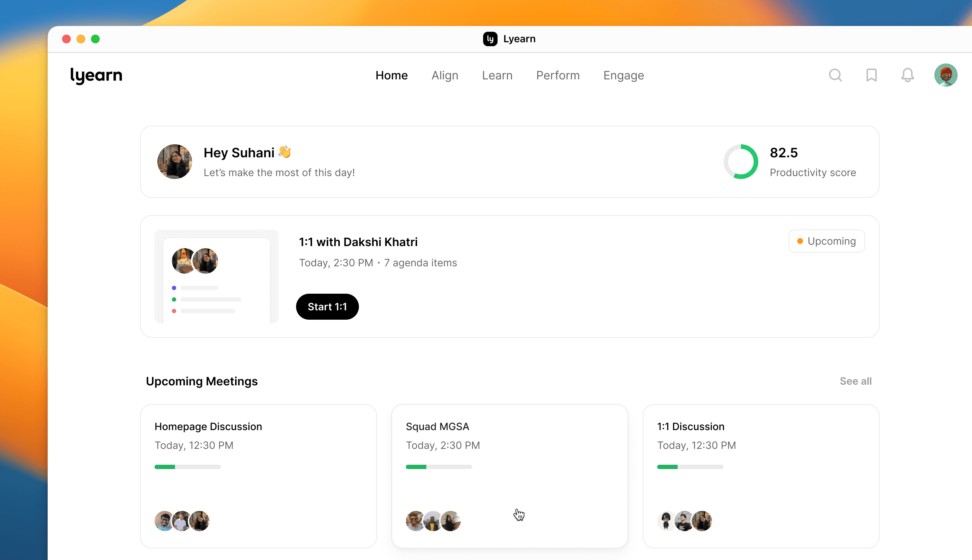Click the Lyearn app icon in title bar
Screen dimensions: 972x560
490,39
